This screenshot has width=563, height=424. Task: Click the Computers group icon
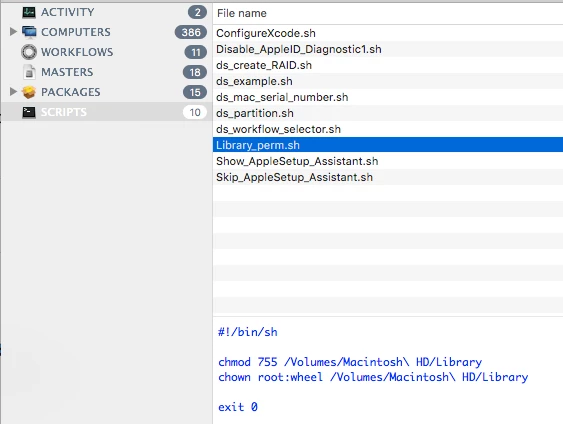tap(29, 32)
